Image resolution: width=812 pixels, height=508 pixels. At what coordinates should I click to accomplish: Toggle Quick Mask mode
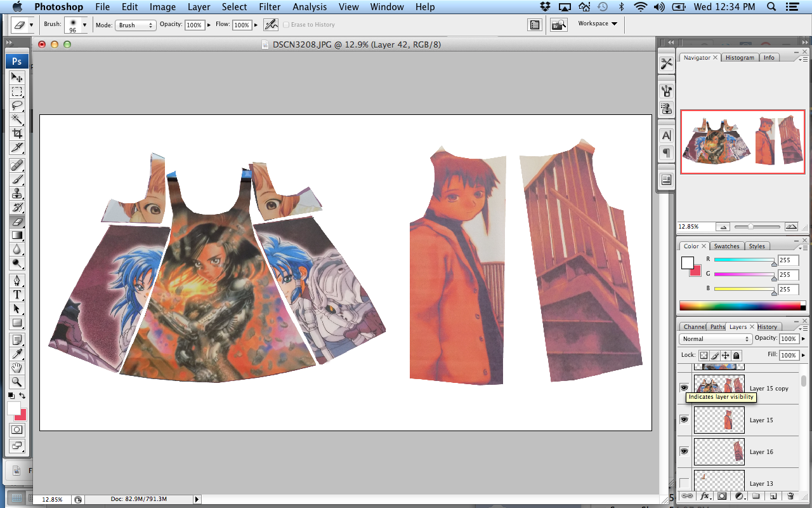click(17, 430)
